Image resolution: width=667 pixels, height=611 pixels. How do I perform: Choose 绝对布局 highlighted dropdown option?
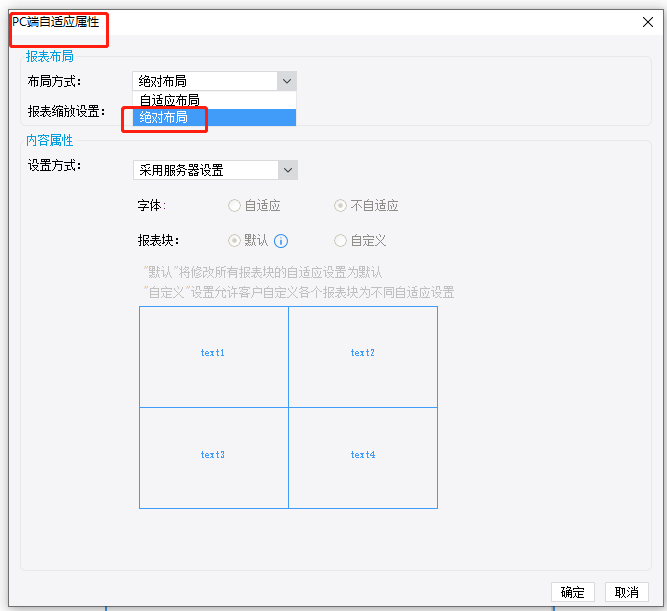[214, 117]
